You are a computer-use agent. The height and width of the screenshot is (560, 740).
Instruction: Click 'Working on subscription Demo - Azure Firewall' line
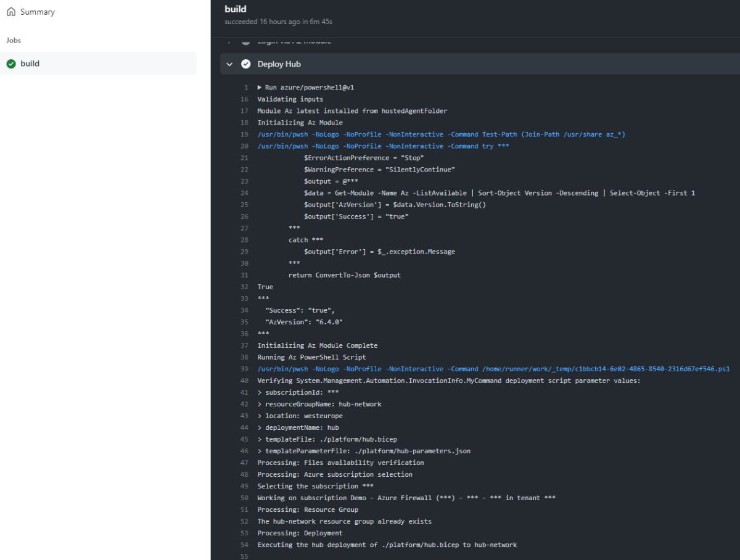pos(406,498)
